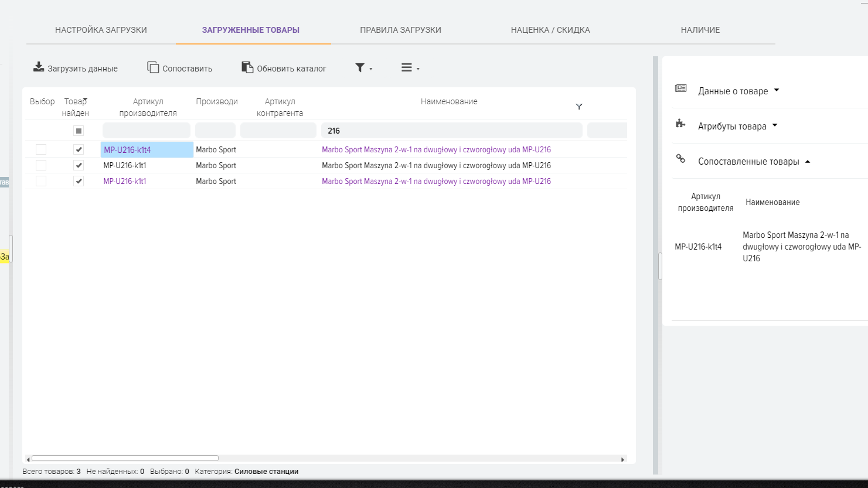Click Всего товаров: 3 in the status bar

tap(52, 471)
